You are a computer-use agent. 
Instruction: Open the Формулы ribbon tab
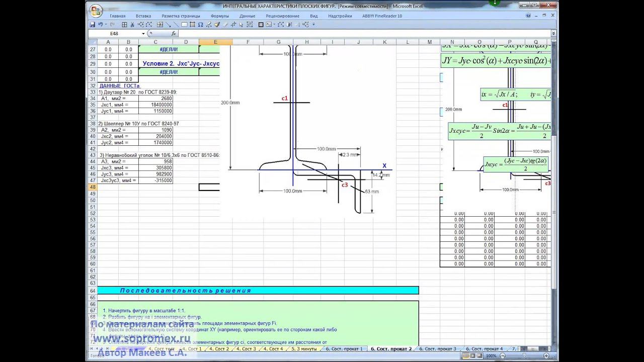[x=220, y=16]
